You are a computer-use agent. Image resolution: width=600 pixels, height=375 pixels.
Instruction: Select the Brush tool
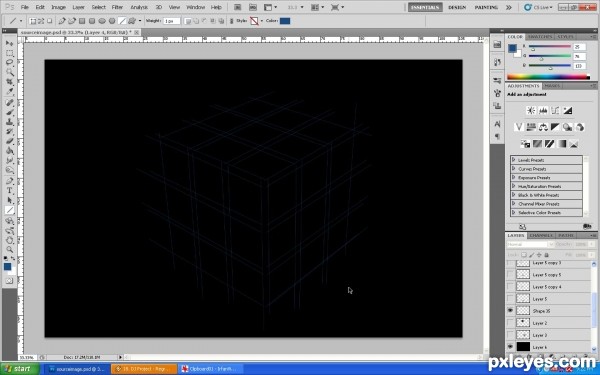[x=9, y=112]
